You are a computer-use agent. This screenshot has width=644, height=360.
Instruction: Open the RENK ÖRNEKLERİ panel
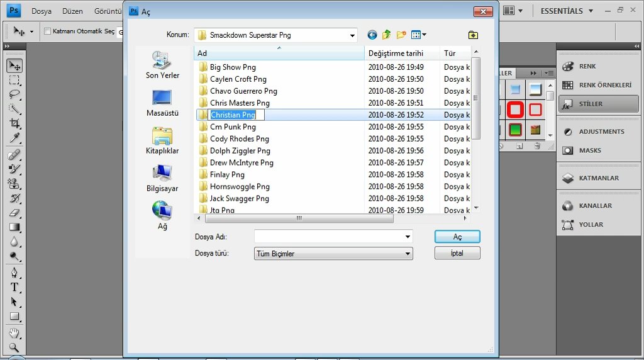pyautogui.click(x=598, y=85)
